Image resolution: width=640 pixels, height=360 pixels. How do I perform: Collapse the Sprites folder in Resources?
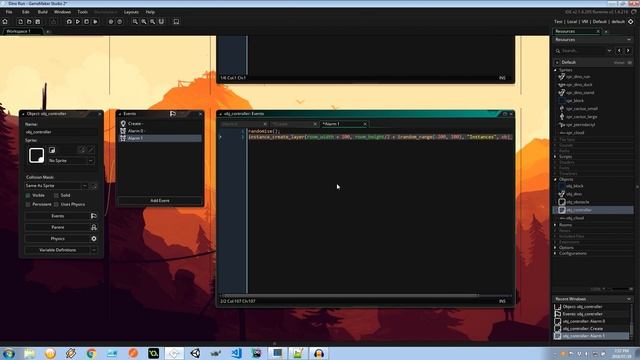[x=556, y=70]
